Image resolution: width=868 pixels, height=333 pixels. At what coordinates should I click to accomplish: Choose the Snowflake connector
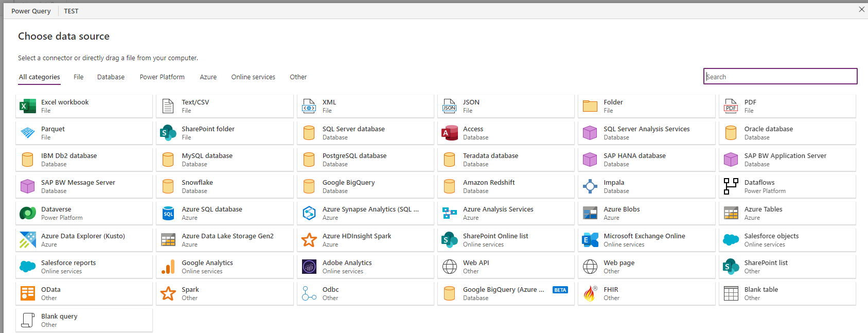click(224, 186)
